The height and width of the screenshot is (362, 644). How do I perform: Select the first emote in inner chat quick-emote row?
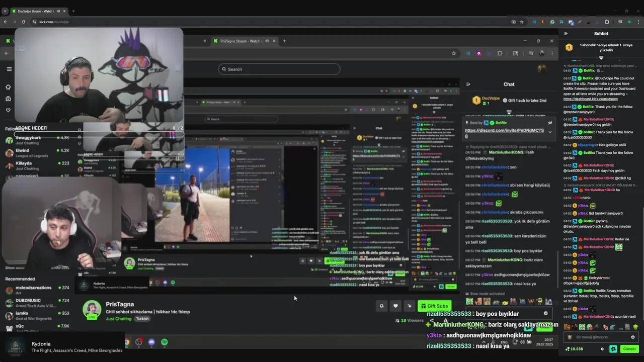(469, 302)
